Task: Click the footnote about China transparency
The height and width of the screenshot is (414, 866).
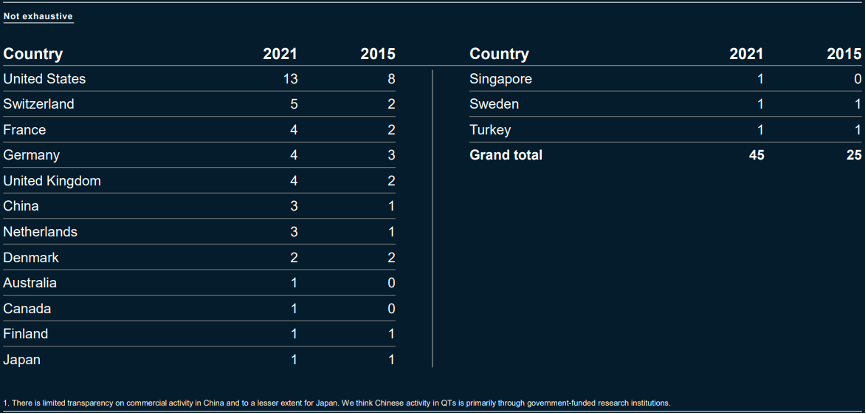Action: [x=336, y=403]
